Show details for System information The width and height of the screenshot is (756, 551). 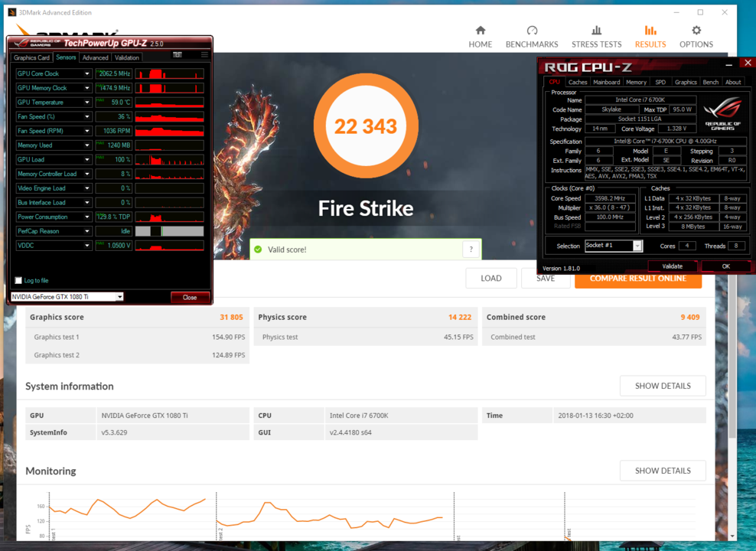coord(663,386)
